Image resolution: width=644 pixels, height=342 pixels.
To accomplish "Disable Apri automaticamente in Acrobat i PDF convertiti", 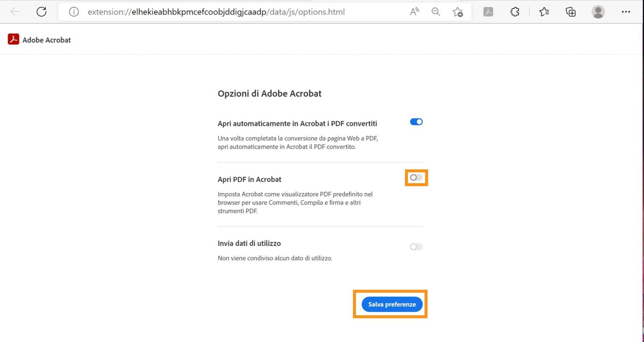I will click(x=416, y=122).
